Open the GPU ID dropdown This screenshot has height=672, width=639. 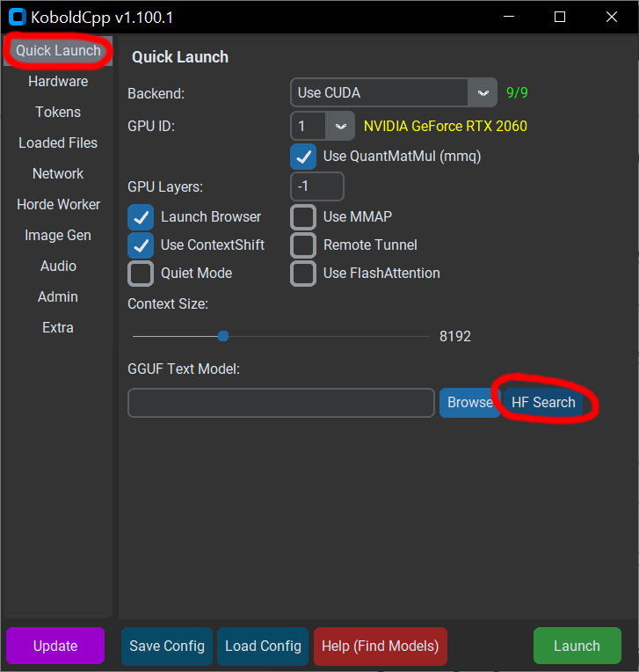pos(340,127)
